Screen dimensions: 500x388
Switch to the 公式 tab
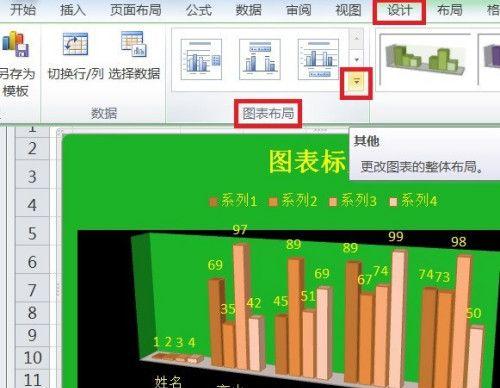click(x=199, y=10)
